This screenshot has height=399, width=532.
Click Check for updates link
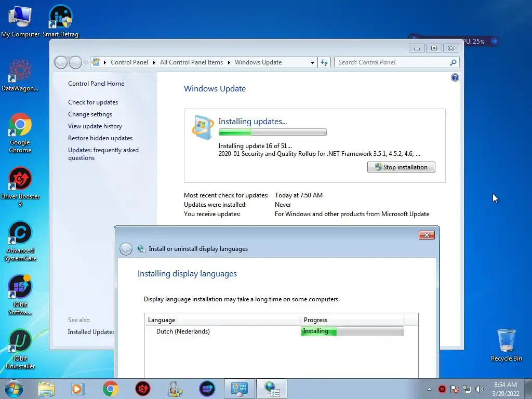(x=93, y=102)
